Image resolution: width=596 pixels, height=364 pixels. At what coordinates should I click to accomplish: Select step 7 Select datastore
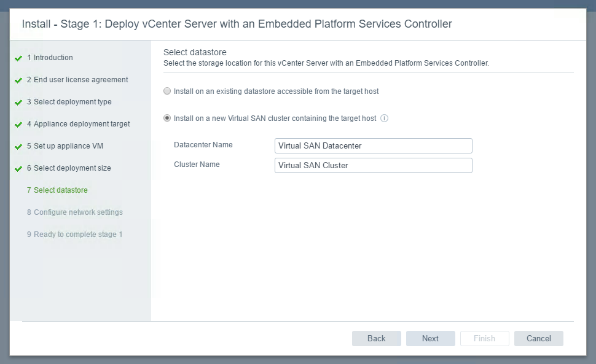pos(57,190)
